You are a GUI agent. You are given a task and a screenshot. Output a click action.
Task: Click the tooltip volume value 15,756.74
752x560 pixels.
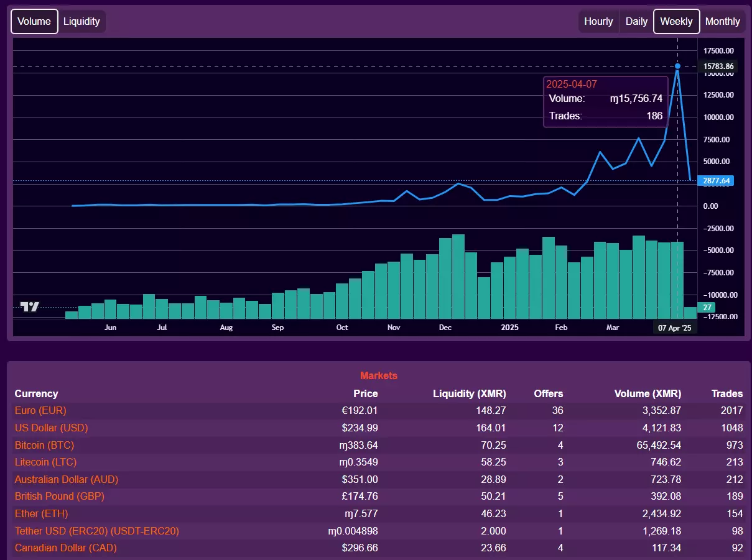[x=636, y=98]
